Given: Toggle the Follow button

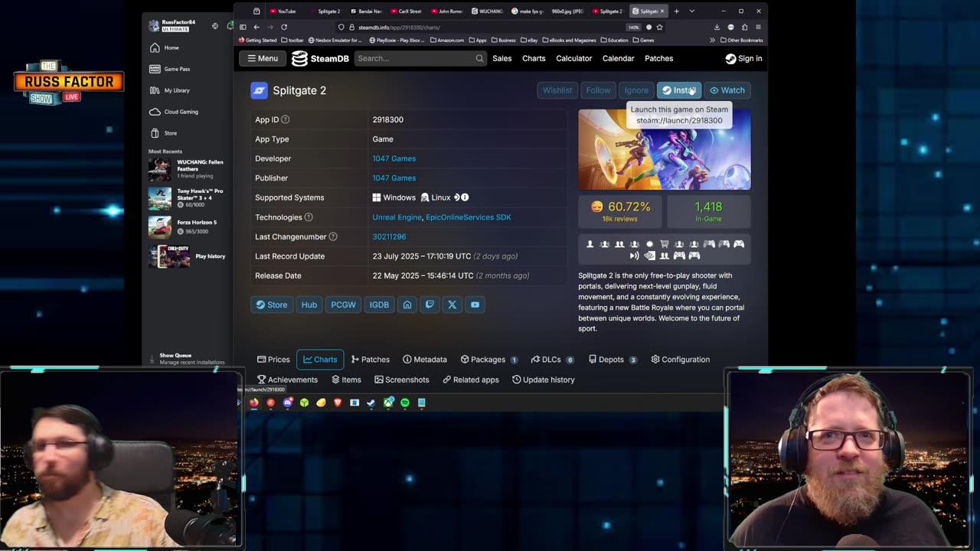Looking at the screenshot, I should (x=598, y=90).
